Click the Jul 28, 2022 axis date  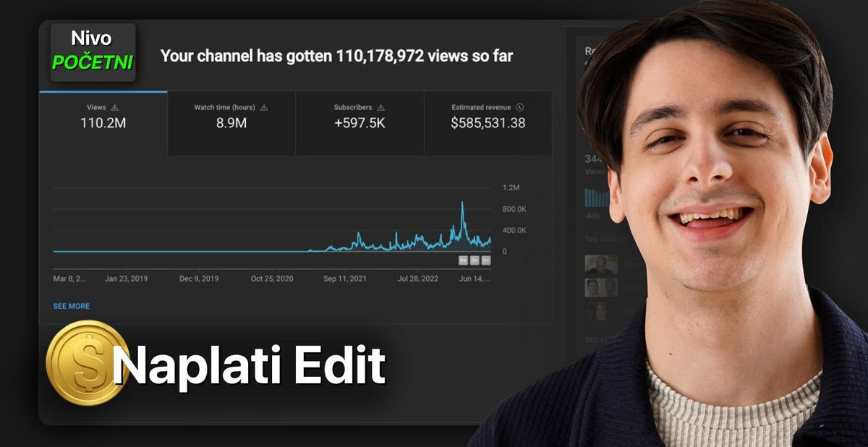(x=417, y=278)
